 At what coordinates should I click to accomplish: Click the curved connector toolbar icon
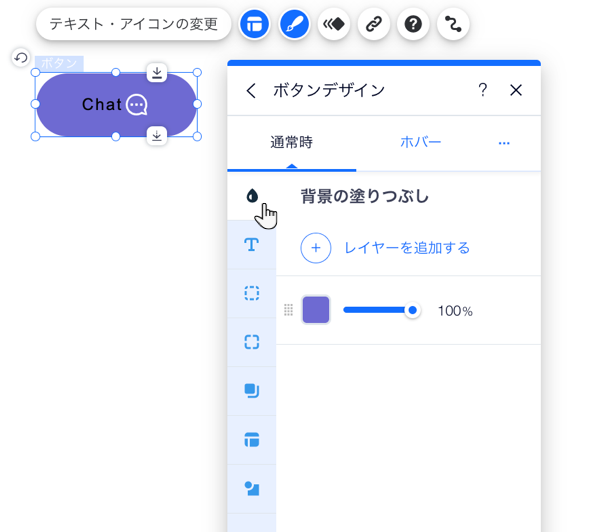click(453, 24)
